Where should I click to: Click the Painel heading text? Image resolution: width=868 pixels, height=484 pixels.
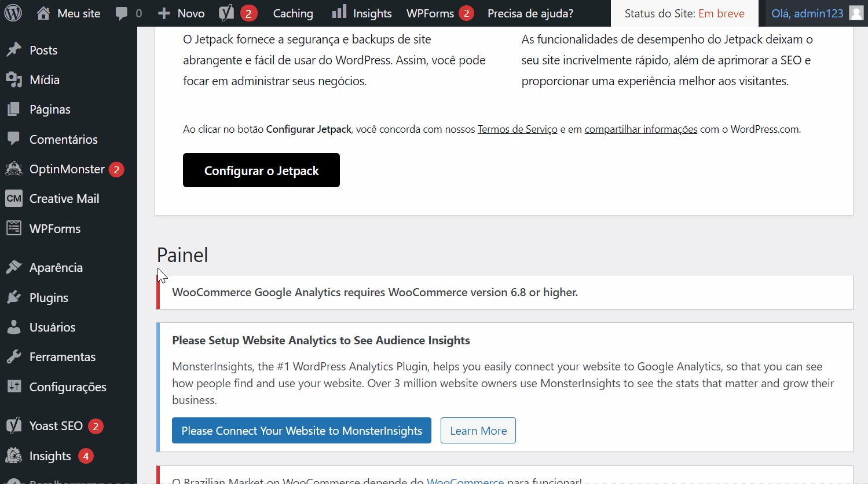182,255
